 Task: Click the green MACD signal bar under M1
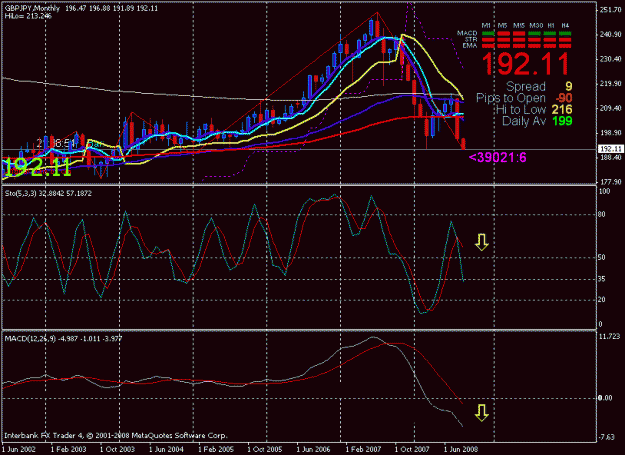[488, 34]
